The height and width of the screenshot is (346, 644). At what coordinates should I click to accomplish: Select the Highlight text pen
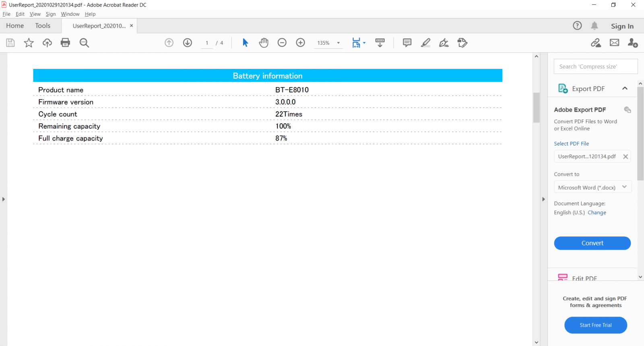coord(425,43)
